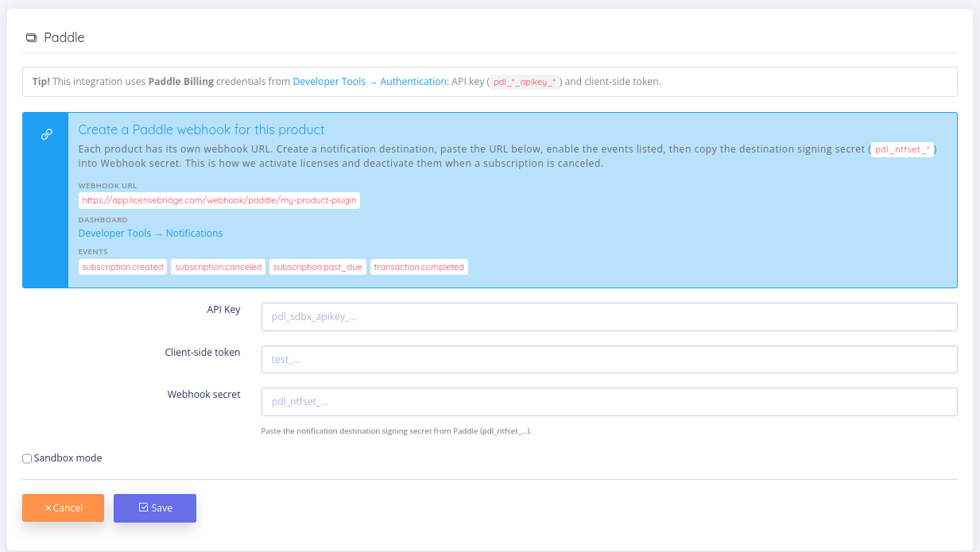Click the Sandbox mode label text
The width and height of the screenshot is (980, 552).
pyautogui.click(x=68, y=457)
